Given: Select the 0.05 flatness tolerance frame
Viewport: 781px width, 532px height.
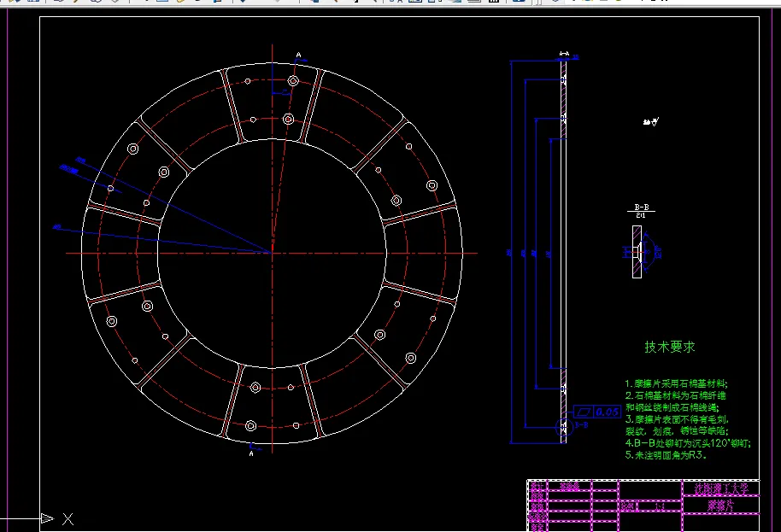Looking at the screenshot, I should pyautogui.click(x=597, y=412).
